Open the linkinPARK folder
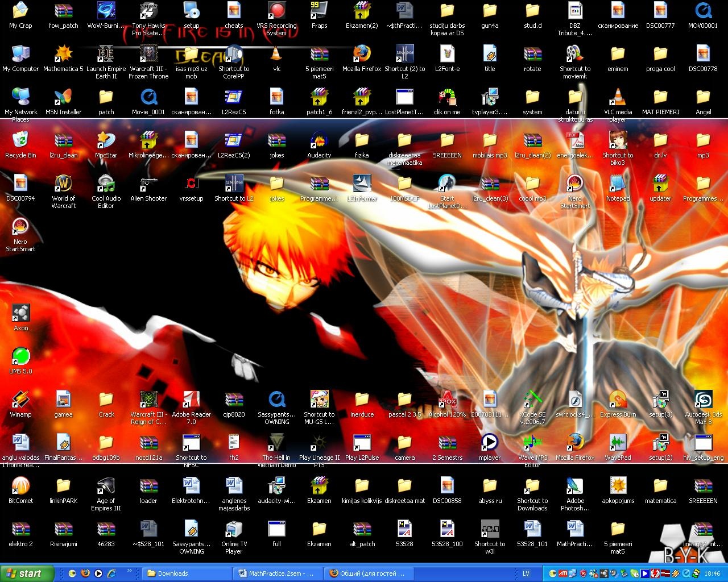The image size is (728, 582). click(x=63, y=486)
